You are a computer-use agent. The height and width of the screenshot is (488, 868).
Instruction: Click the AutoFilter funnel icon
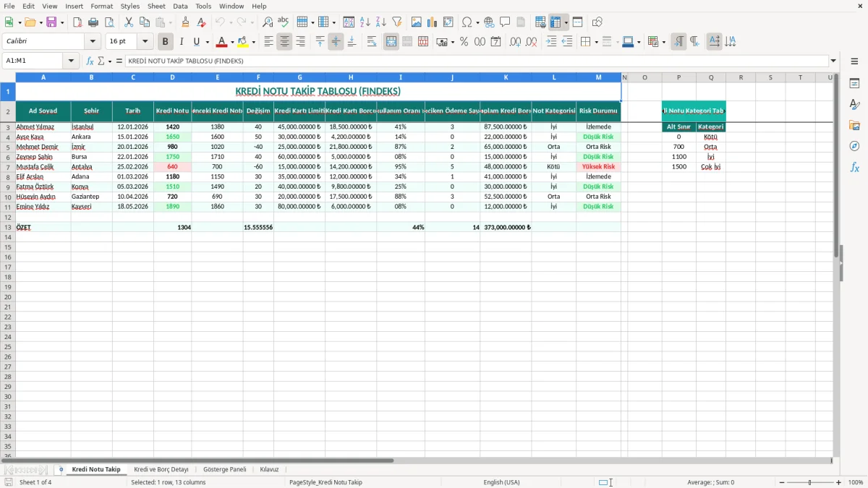[x=396, y=22]
